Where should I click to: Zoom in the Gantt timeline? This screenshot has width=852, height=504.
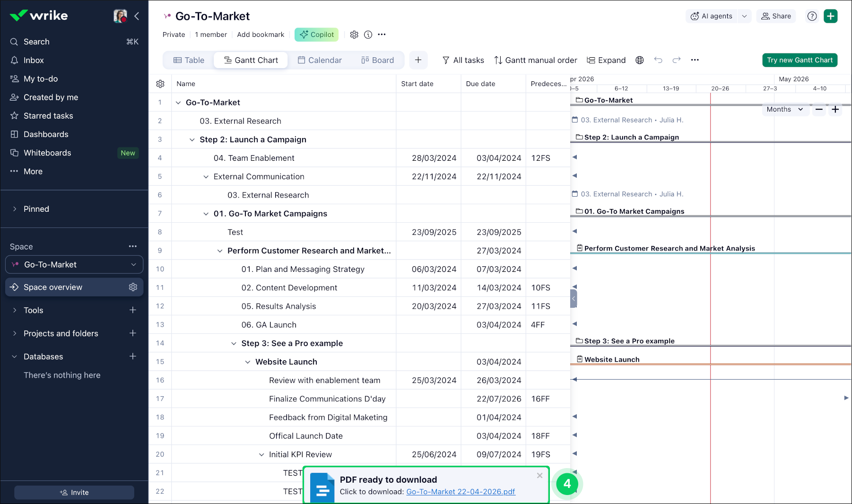pos(835,109)
